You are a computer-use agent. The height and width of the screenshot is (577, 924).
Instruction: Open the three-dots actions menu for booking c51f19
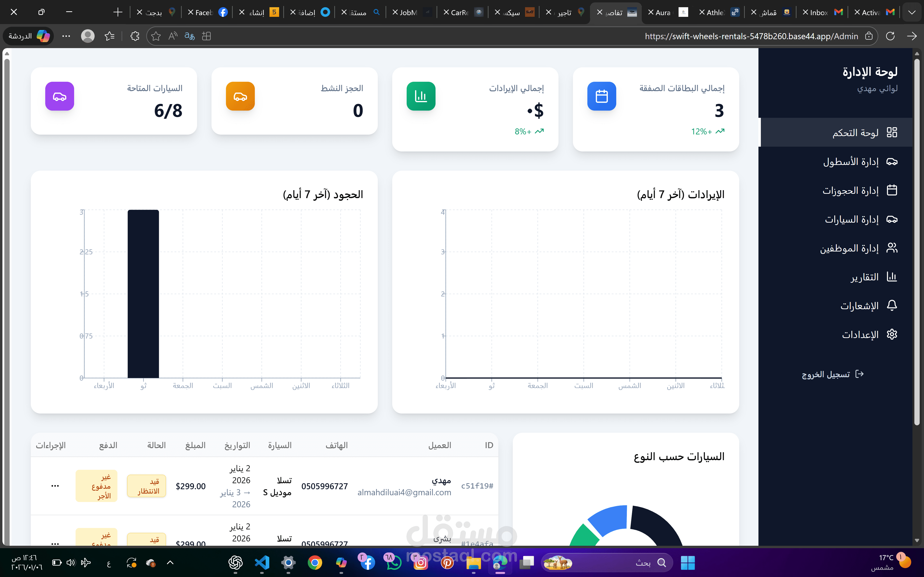(55, 486)
